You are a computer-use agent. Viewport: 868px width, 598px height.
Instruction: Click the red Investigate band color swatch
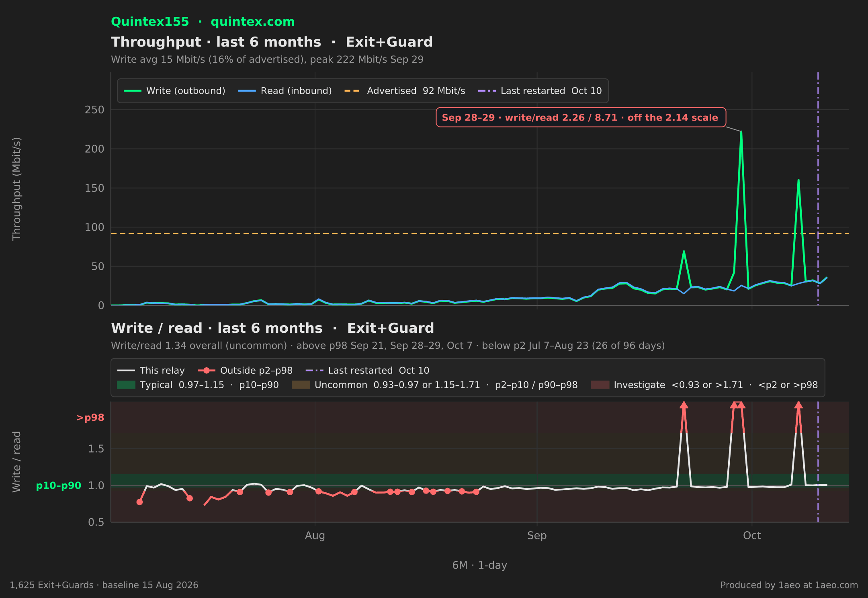(x=600, y=385)
